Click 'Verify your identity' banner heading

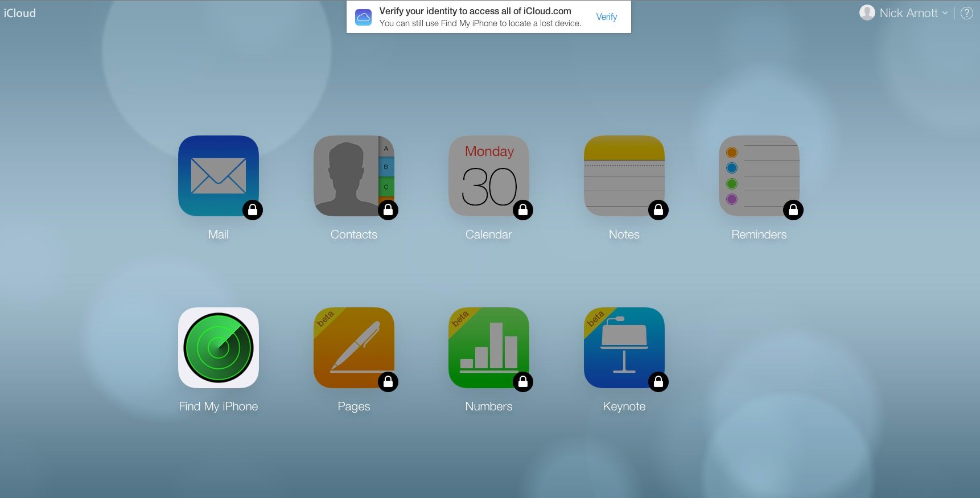(475, 11)
